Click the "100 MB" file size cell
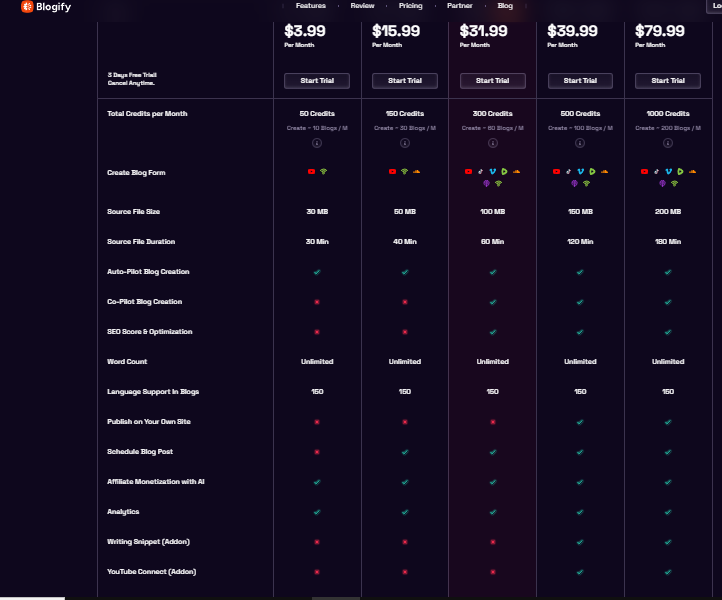This screenshot has height=600, width=722. (493, 211)
